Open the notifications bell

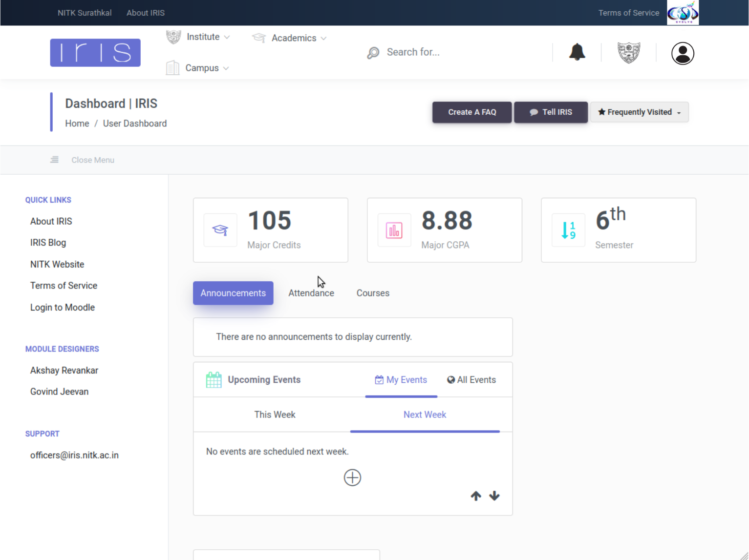click(577, 52)
